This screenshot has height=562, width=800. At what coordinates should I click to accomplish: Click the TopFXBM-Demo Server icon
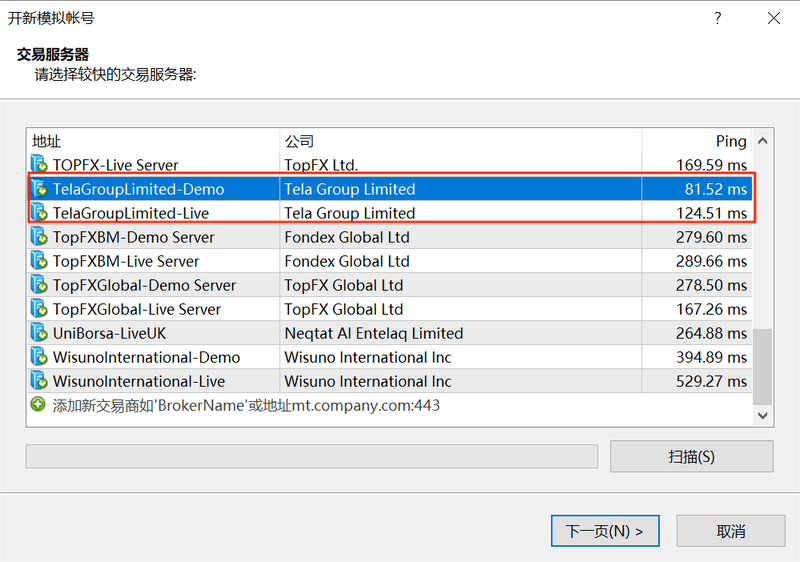coord(39,237)
